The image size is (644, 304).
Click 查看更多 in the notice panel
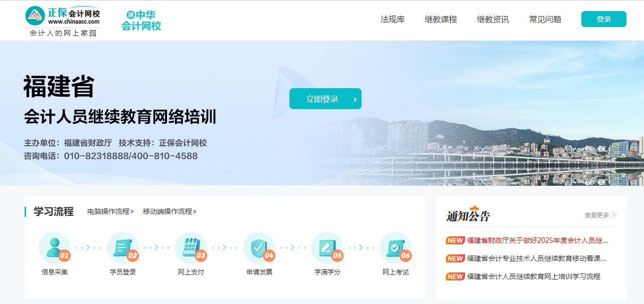[x=597, y=215]
